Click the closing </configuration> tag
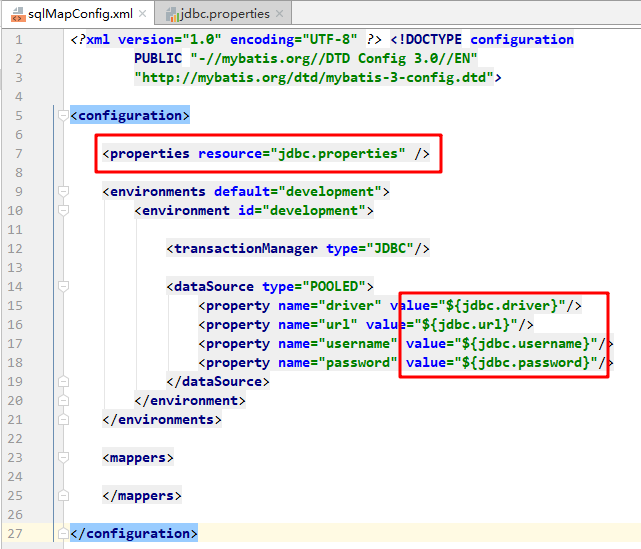The width and height of the screenshot is (641, 549). (x=134, y=533)
